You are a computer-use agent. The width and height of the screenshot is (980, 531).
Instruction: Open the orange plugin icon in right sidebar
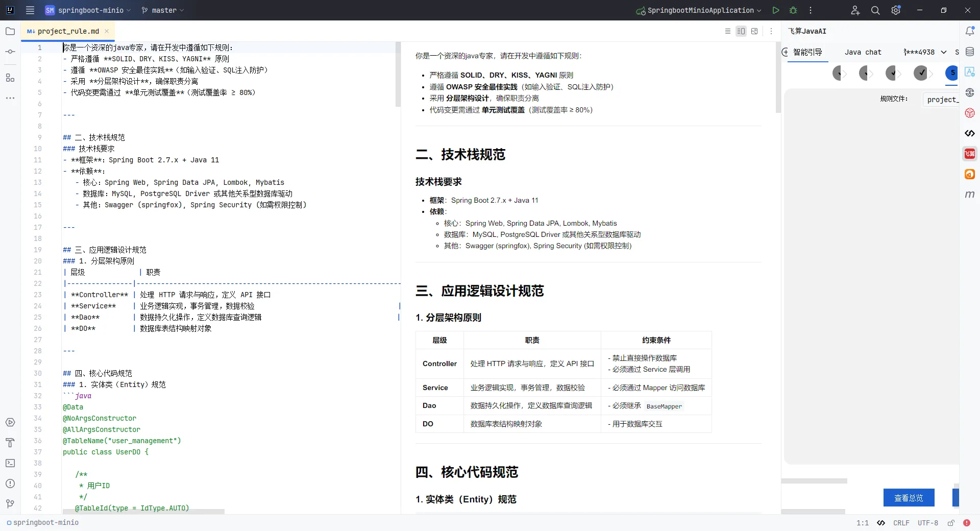click(970, 174)
